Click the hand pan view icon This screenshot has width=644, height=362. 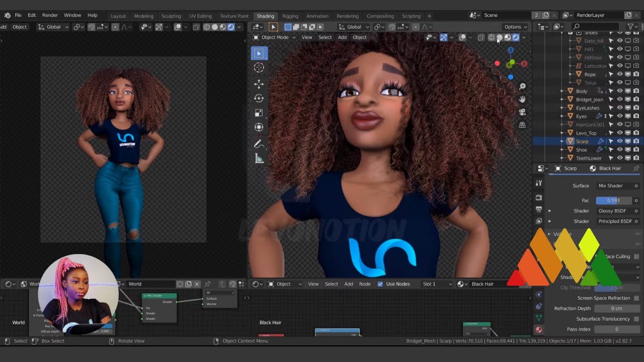(522, 100)
